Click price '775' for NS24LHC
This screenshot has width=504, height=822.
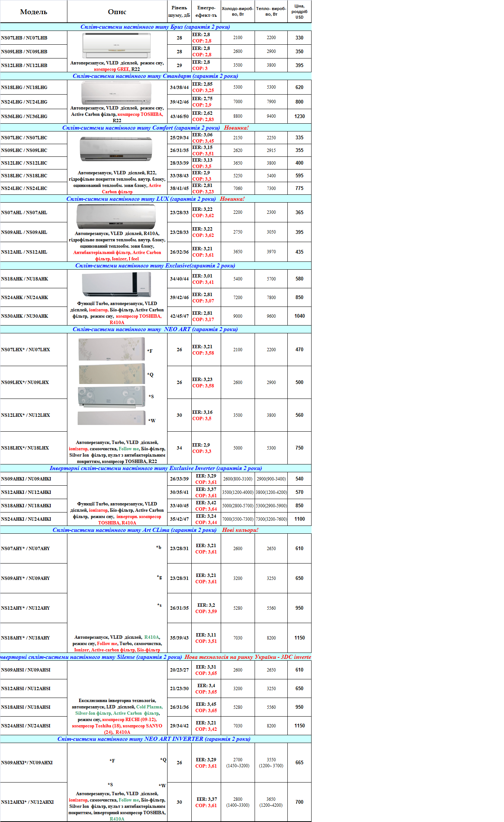299,188
